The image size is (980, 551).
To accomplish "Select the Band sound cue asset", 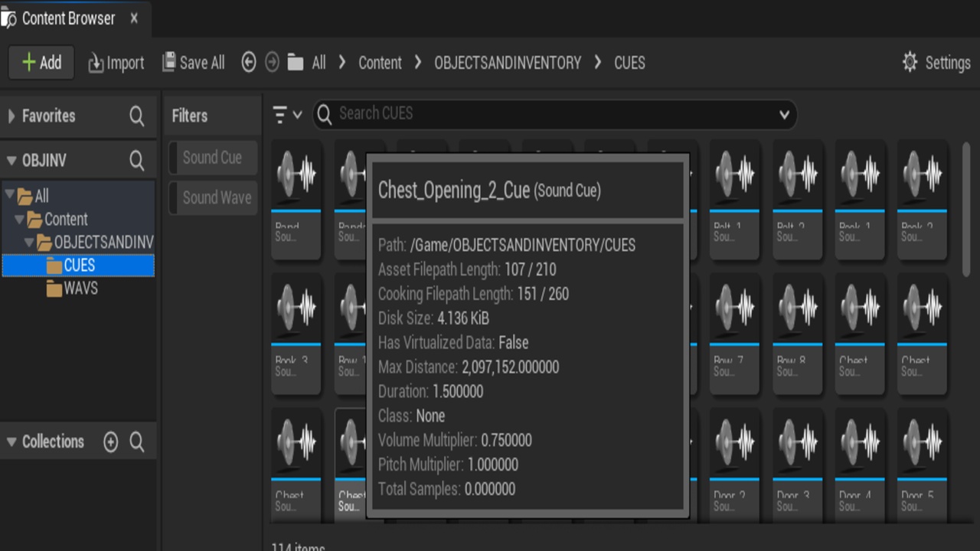I will [x=296, y=201].
